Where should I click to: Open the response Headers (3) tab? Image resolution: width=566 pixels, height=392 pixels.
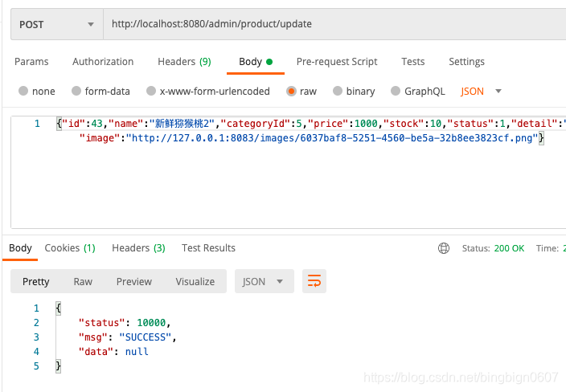138,248
